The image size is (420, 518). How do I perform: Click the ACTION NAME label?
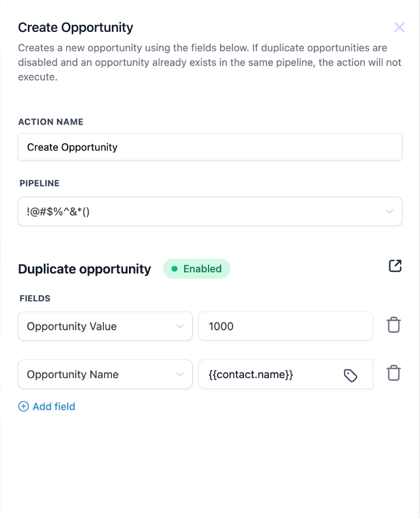coord(51,122)
